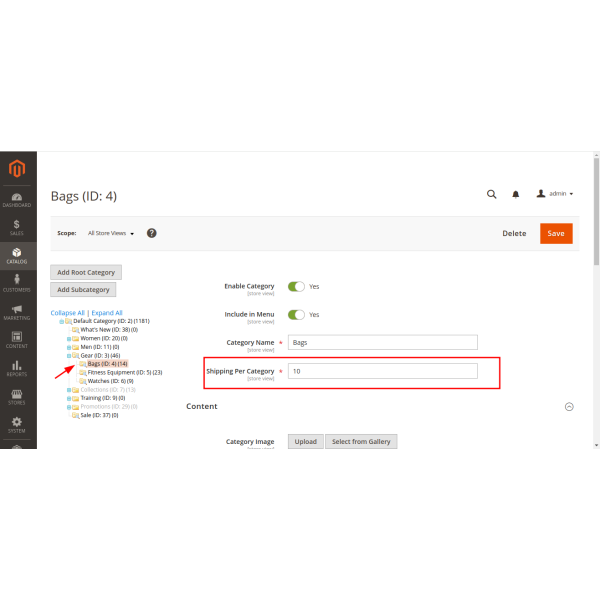Toggle the Include in Menu switch

(296, 314)
